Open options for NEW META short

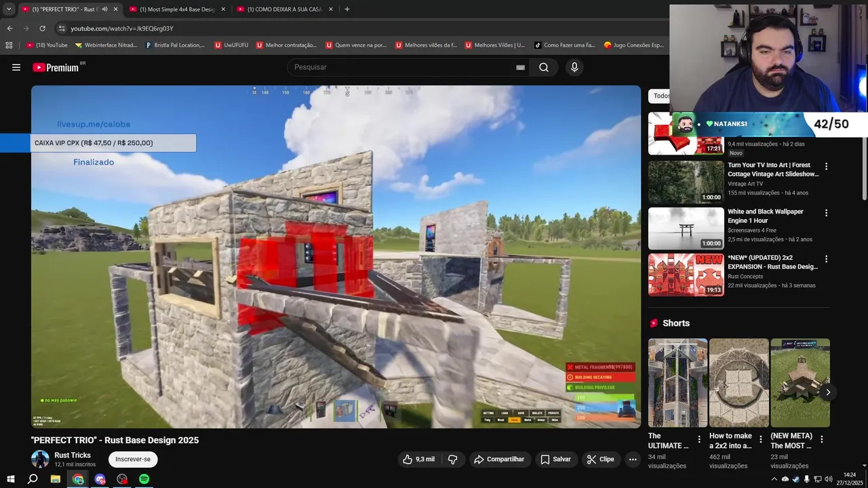point(822,439)
